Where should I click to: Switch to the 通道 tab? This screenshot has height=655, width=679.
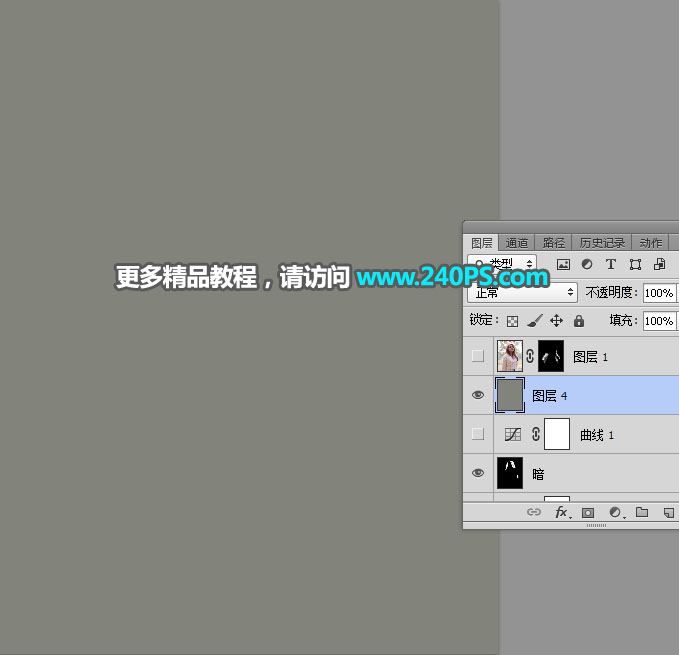[x=517, y=243]
